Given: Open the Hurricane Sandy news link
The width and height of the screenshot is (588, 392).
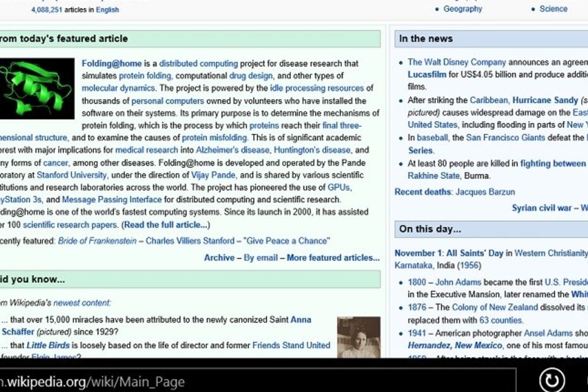Looking at the screenshot, I should coord(545,100).
